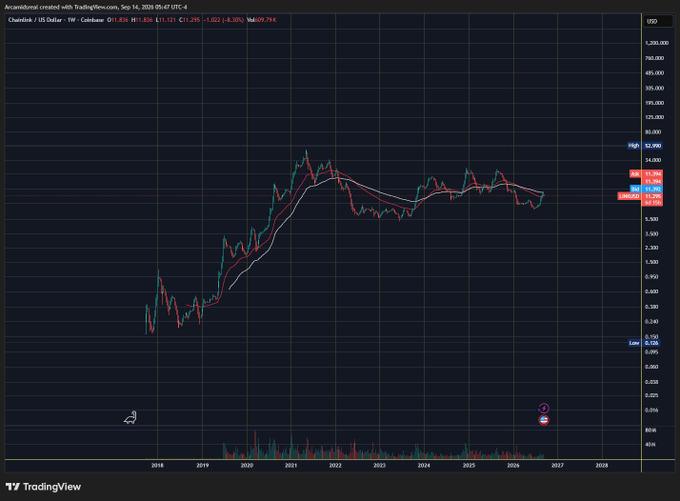Click the Ask price label
The width and height of the screenshot is (680, 501).
(646, 174)
